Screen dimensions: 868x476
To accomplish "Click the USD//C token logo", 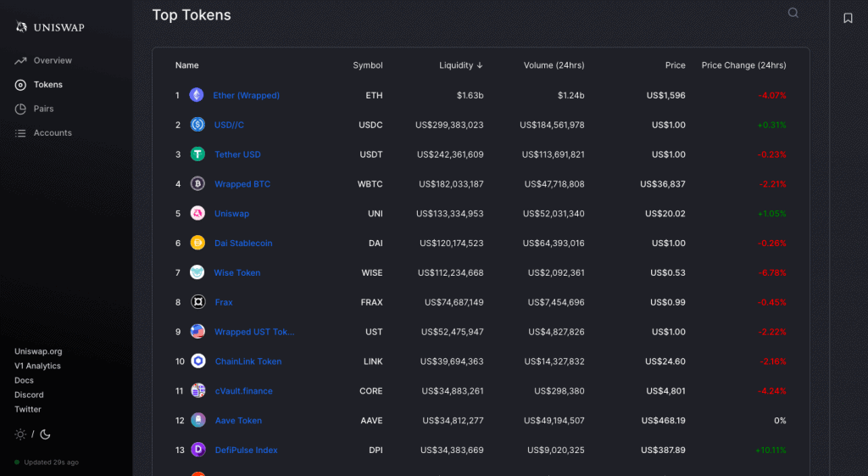I will coord(198,124).
